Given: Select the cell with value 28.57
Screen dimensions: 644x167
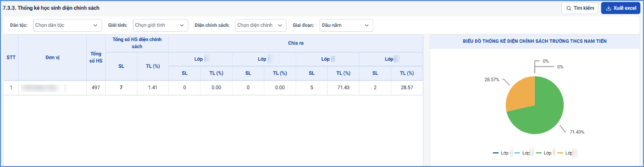Looking at the screenshot, I should pyautogui.click(x=407, y=88).
